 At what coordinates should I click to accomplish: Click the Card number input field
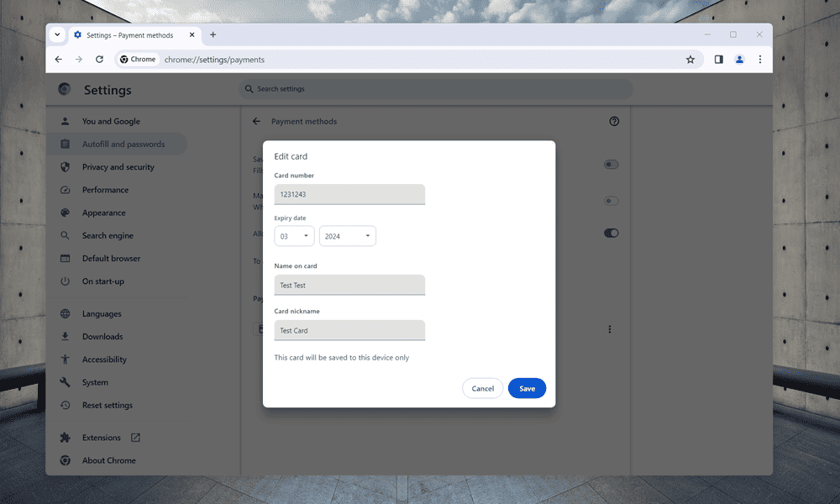pyautogui.click(x=349, y=194)
